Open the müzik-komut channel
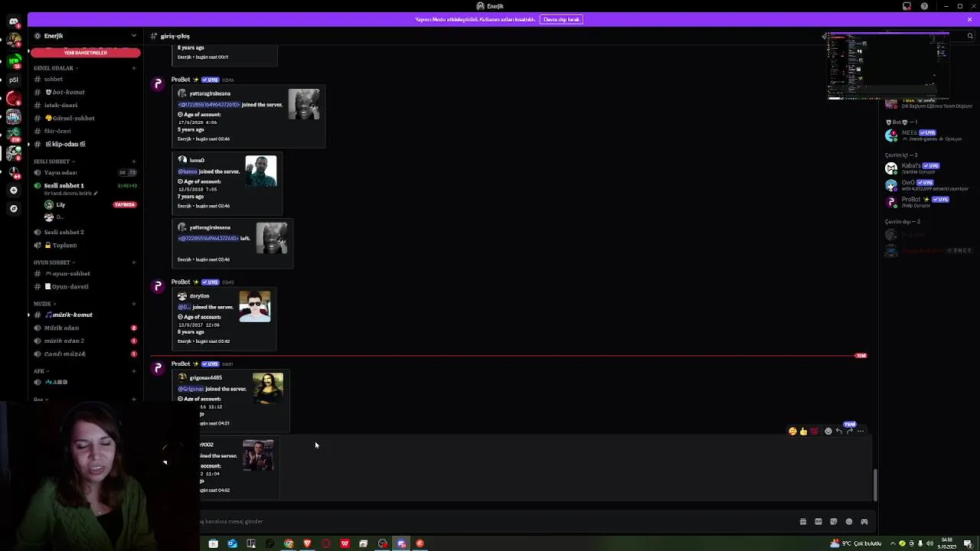980x551 pixels. tap(84, 315)
